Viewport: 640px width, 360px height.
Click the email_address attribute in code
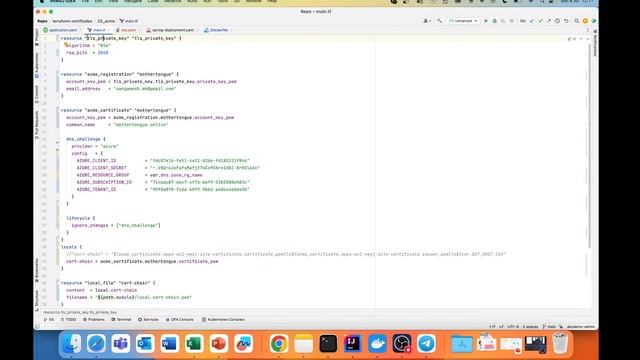(83, 89)
